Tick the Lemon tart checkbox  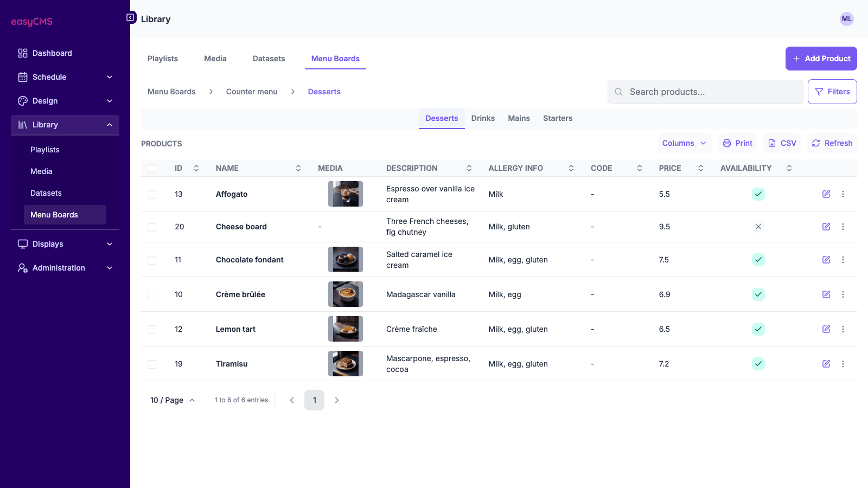pos(152,330)
